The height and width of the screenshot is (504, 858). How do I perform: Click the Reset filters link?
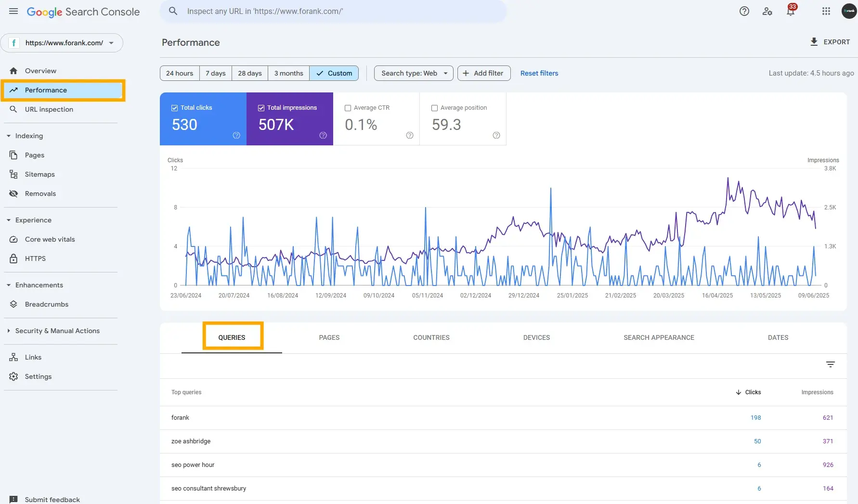point(539,73)
